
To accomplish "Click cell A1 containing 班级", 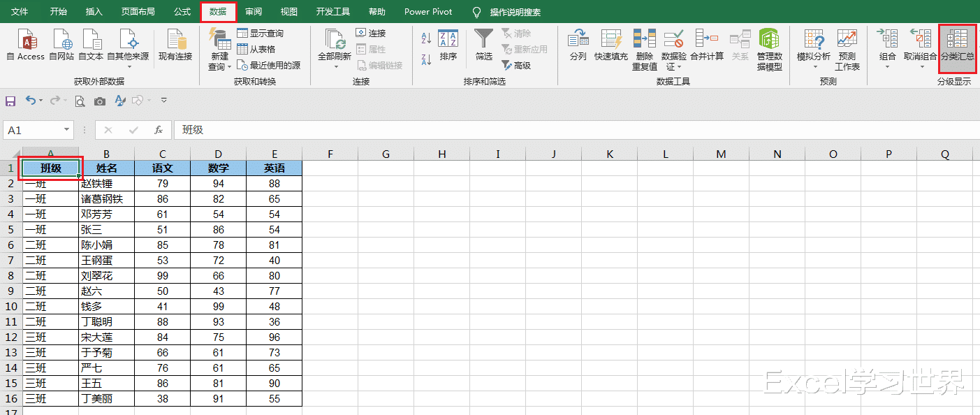I will (51, 168).
